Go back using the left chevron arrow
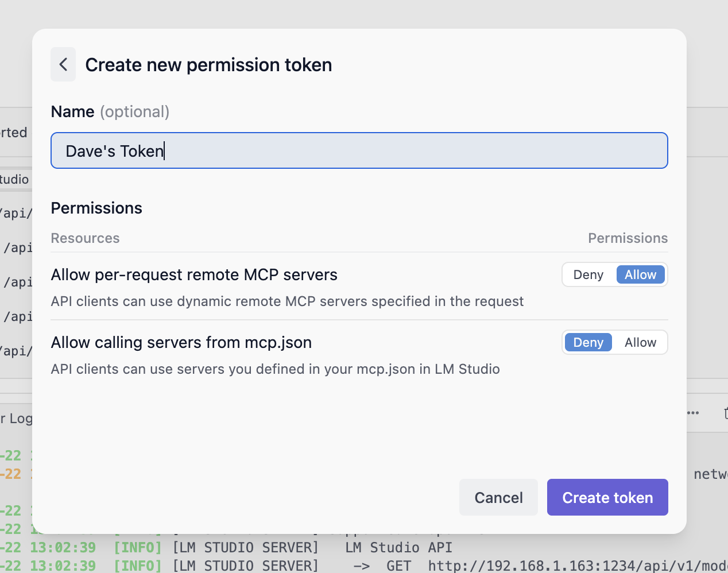 tap(63, 64)
